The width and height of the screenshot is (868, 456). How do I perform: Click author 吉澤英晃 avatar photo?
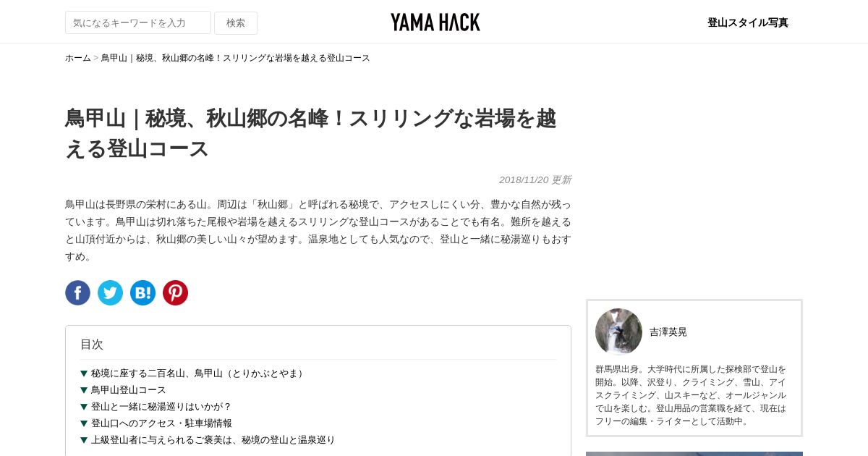[x=618, y=332]
